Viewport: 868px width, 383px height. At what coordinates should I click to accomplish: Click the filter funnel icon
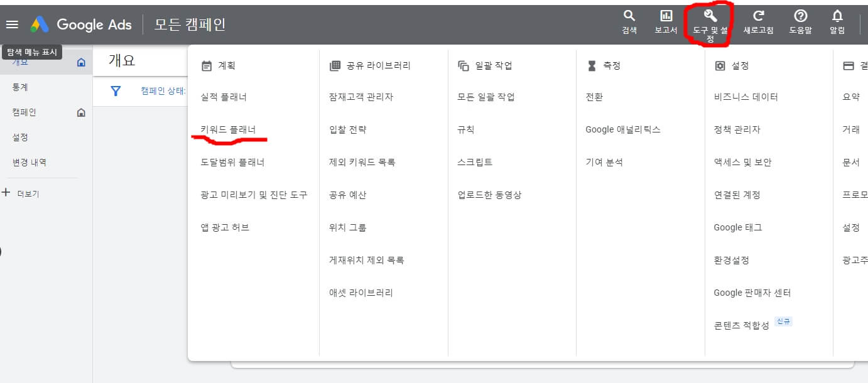click(116, 91)
